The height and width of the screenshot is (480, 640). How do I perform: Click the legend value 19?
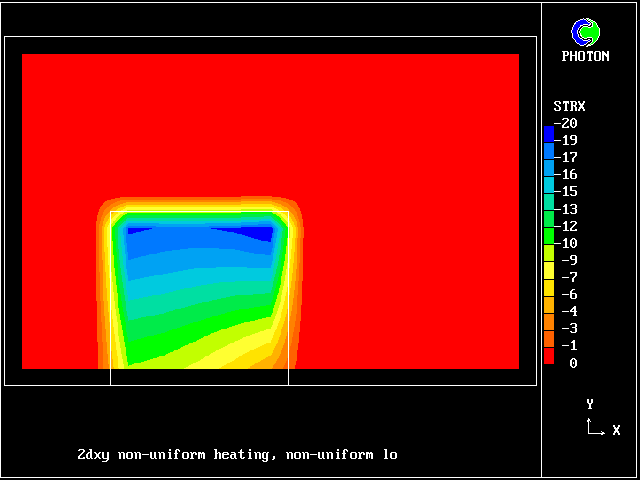click(x=569, y=140)
